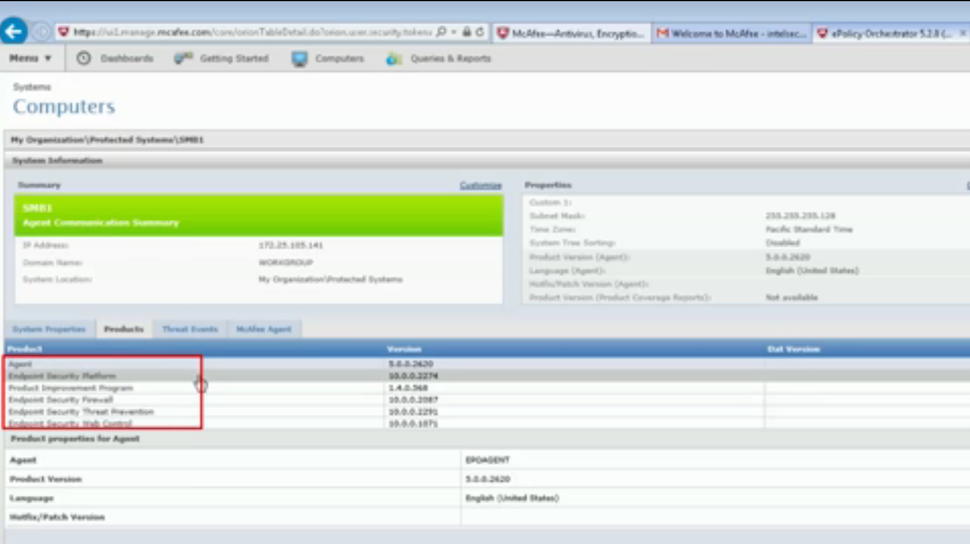Sort by the Dat Version column header
The width and height of the screenshot is (970, 544).
(x=794, y=349)
